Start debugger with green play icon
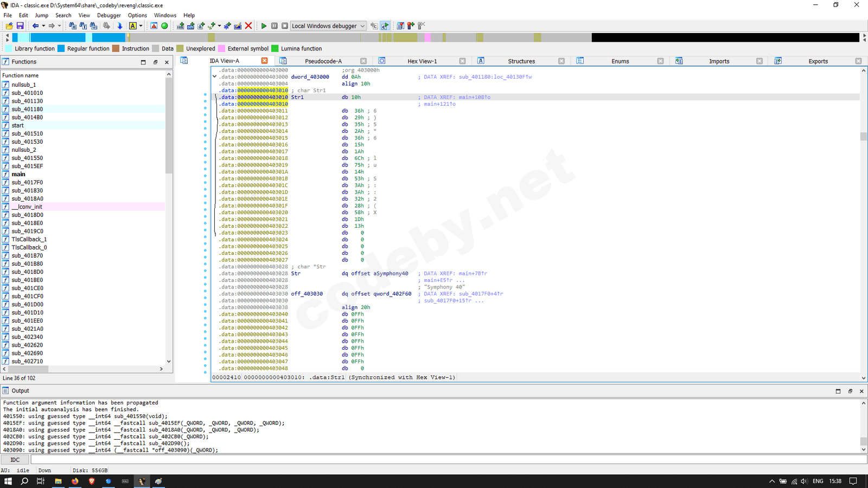Viewport: 868px width, 488px height. pyautogui.click(x=264, y=26)
